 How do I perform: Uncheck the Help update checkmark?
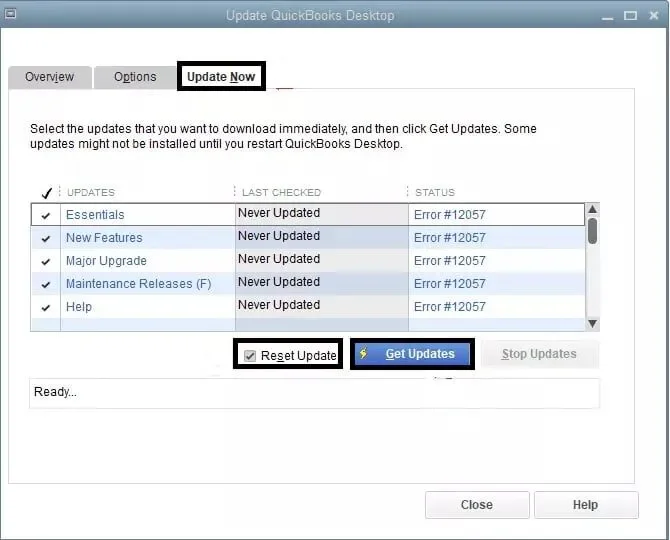click(x=46, y=308)
